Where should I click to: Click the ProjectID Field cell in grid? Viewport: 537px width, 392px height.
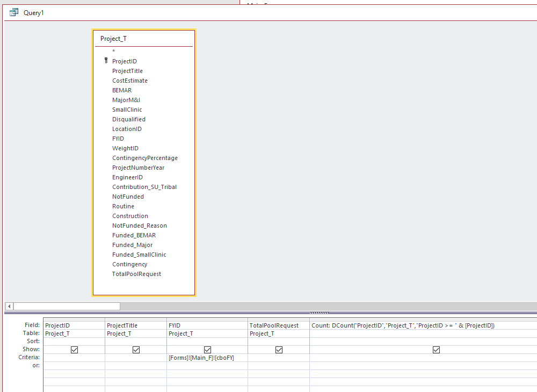(x=74, y=325)
